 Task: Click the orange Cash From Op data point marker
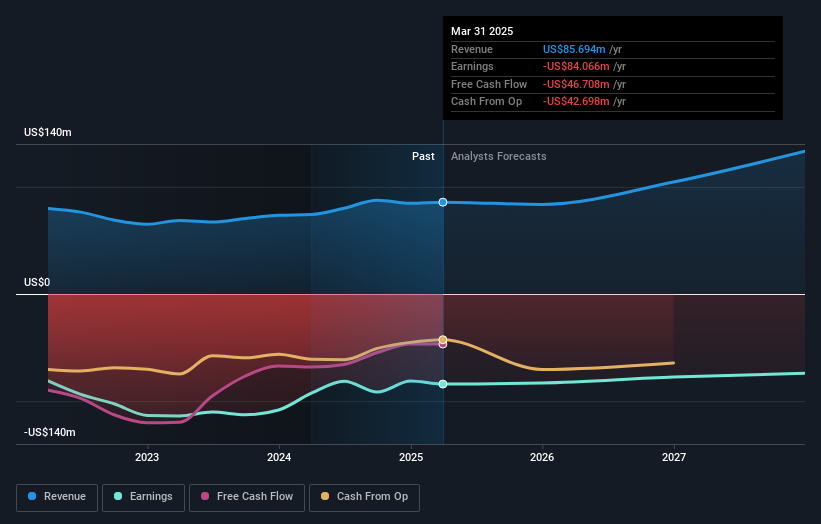click(x=443, y=340)
